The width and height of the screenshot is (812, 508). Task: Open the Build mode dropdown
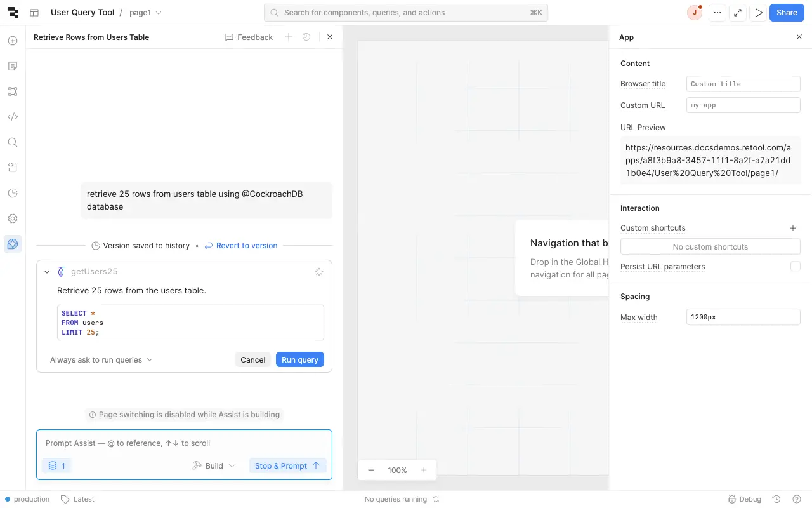pyautogui.click(x=214, y=465)
